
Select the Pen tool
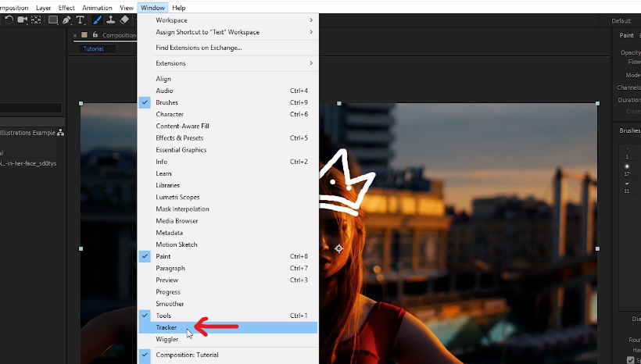66,20
